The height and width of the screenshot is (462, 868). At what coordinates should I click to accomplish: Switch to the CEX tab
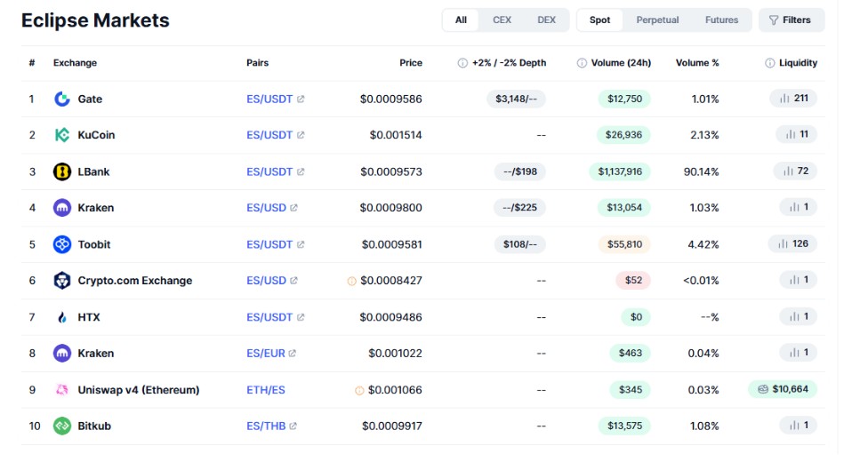coord(502,20)
